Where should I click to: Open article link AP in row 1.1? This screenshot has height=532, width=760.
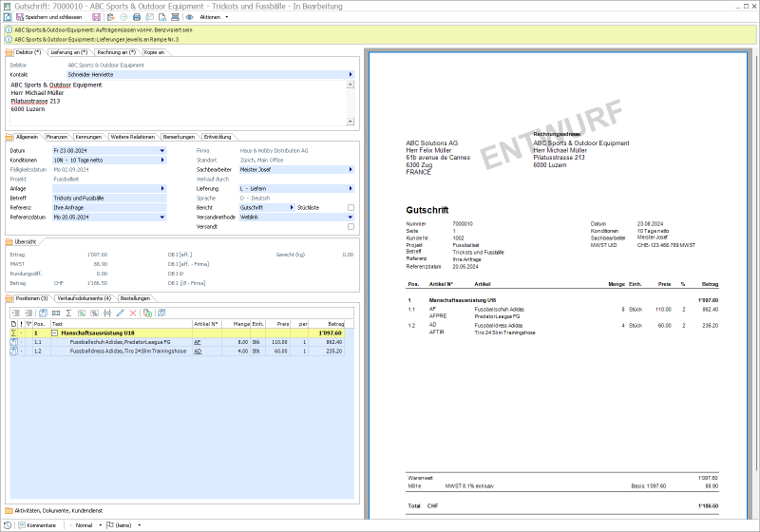[x=198, y=342]
